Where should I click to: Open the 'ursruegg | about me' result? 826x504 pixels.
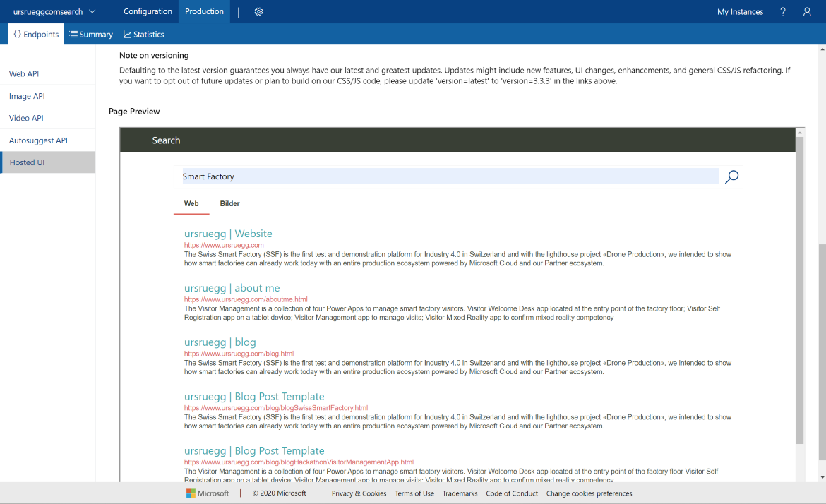232,288
